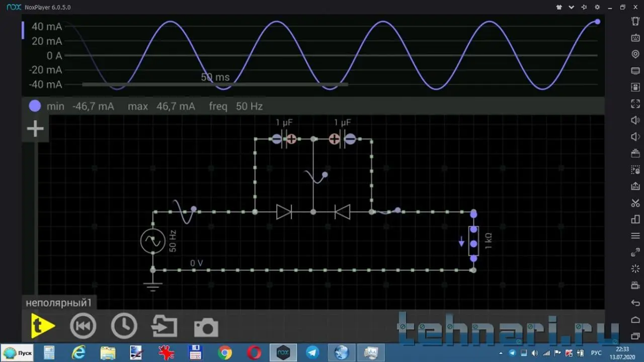Viewport: 644px width, 362px height.
Task: Open the Nox virtual location icon
Action: [635, 54]
